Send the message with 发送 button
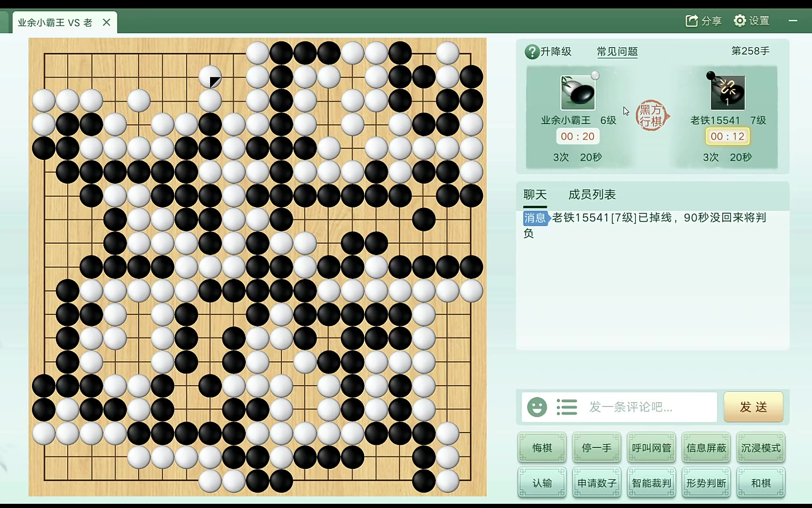This screenshot has width=812, height=508. pyautogui.click(x=754, y=407)
